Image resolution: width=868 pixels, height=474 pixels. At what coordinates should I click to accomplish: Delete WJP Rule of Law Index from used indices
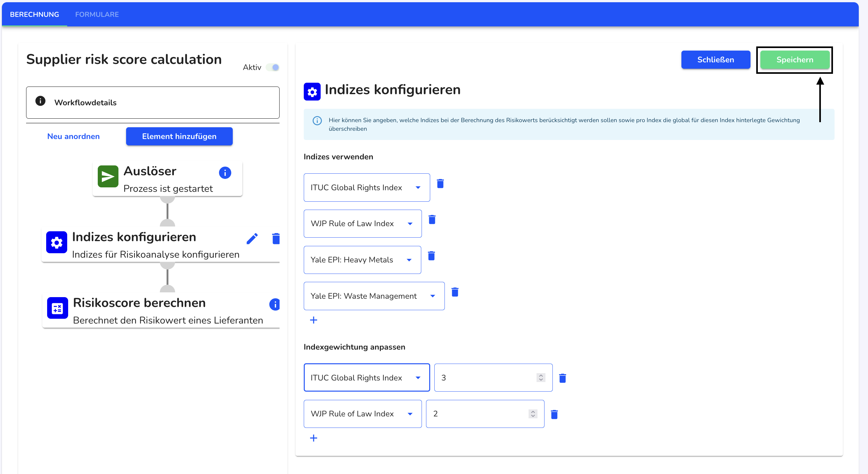pos(432,220)
